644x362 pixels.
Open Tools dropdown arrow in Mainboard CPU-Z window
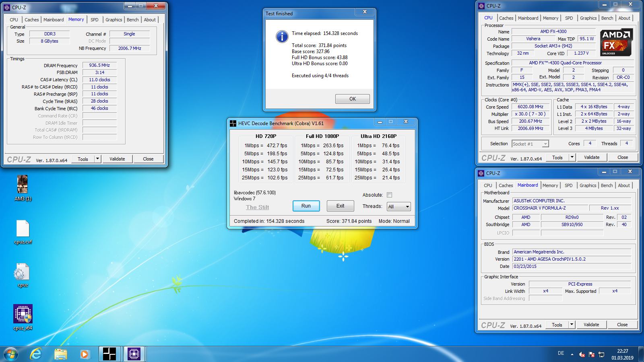[x=572, y=325]
